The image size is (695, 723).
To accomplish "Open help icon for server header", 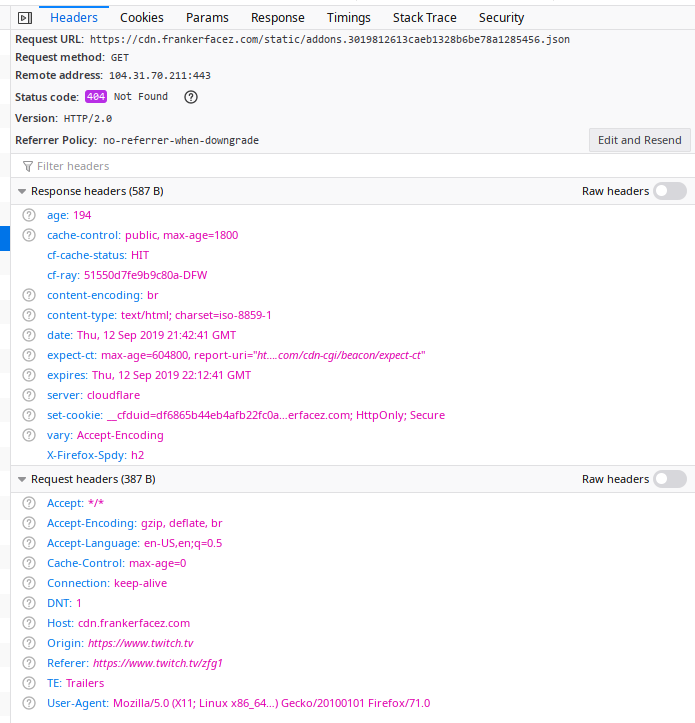I will click(29, 395).
